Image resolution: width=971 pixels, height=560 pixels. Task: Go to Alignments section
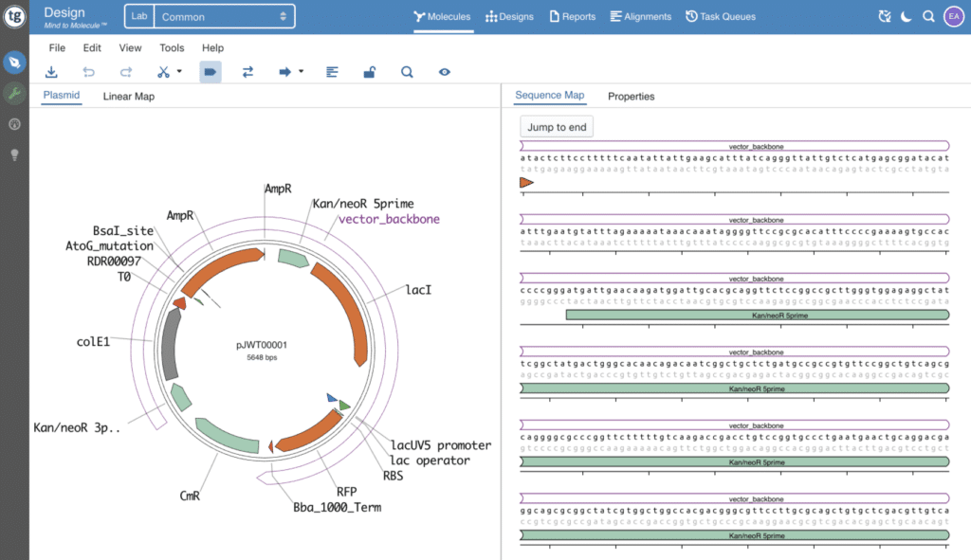[641, 17]
